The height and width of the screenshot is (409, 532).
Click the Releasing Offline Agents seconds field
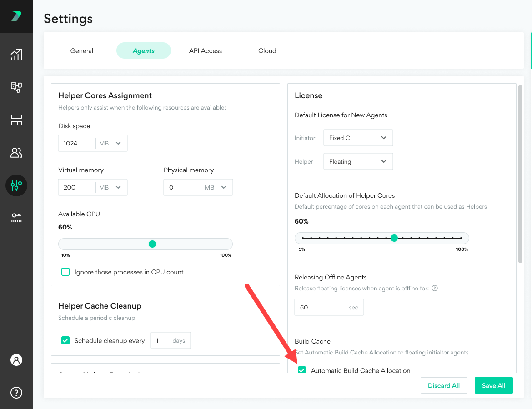(329, 307)
